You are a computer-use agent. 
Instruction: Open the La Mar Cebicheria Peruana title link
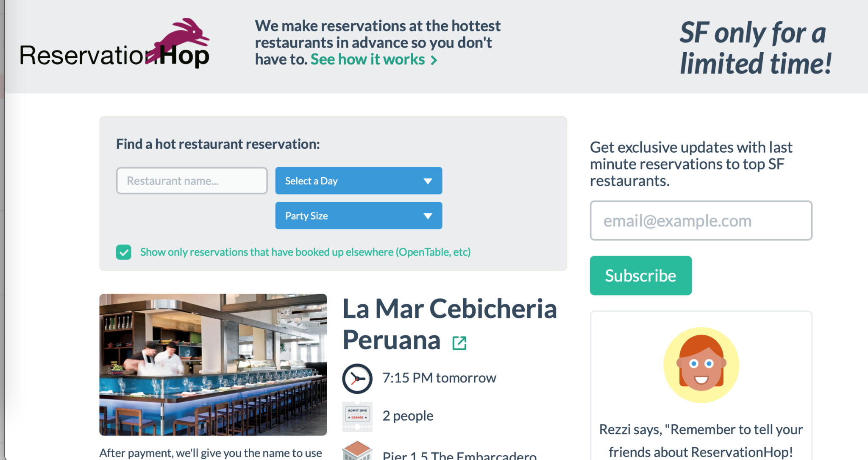(449, 324)
